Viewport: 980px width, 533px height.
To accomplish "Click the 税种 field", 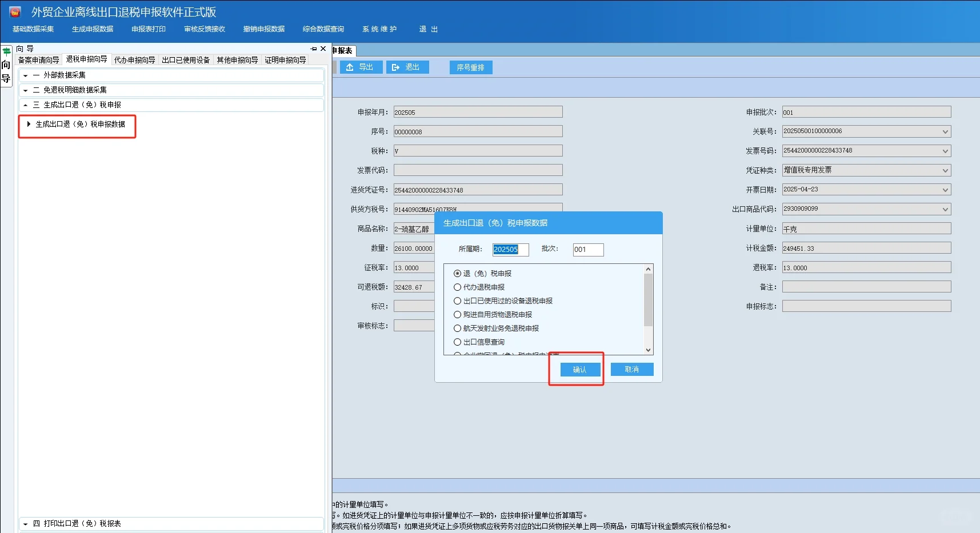I will pyautogui.click(x=478, y=151).
